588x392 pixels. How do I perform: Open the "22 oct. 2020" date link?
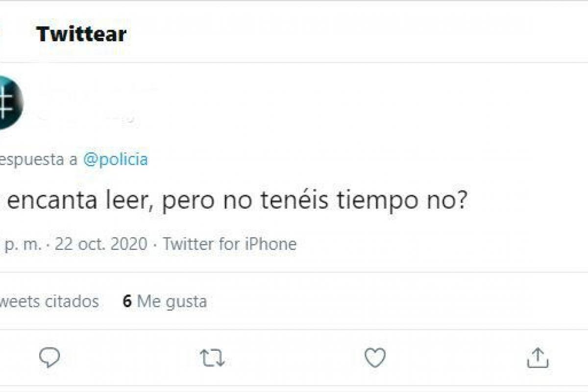100,244
